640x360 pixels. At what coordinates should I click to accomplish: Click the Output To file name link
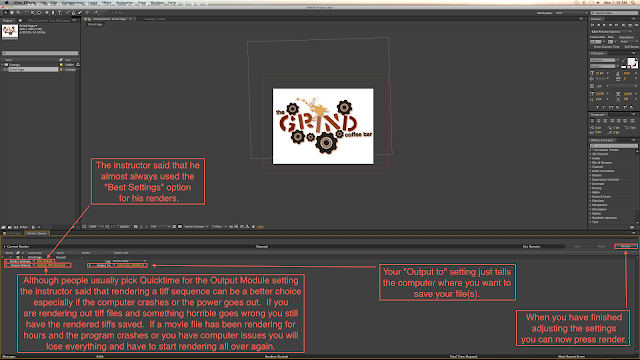pos(131,265)
